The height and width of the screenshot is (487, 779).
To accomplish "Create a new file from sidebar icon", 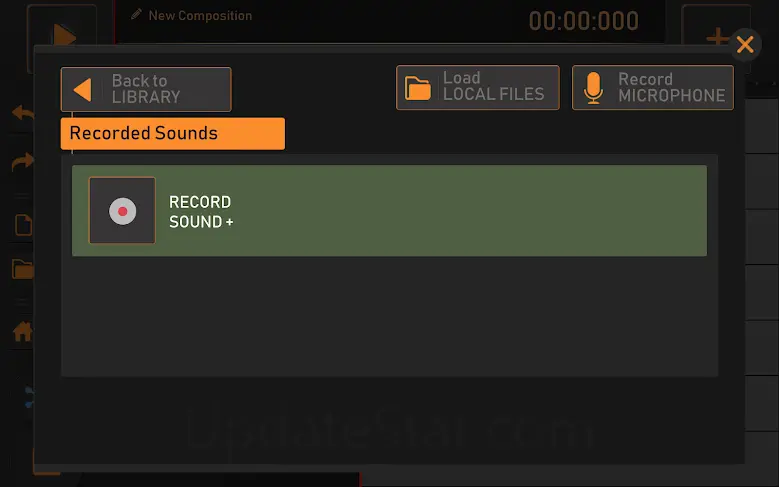I will [x=23, y=225].
